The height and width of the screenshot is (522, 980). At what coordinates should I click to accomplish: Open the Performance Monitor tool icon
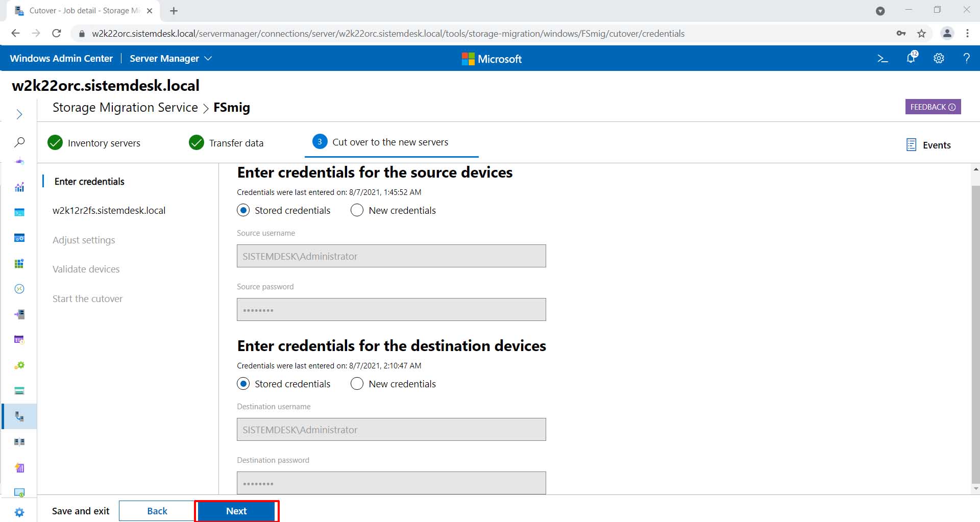point(19,187)
